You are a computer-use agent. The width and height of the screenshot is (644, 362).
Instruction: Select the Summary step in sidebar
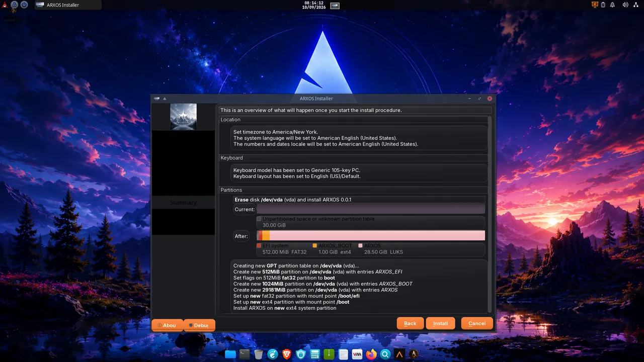pos(183,202)
